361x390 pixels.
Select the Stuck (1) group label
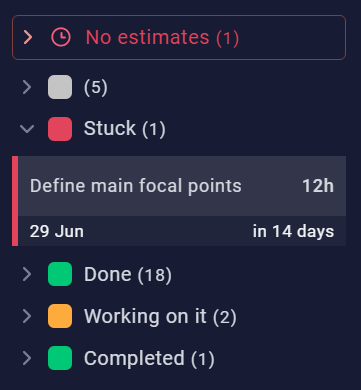(125, 128)
